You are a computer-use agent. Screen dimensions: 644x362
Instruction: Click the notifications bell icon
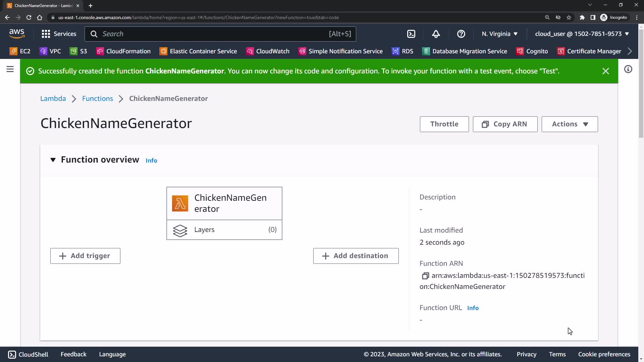[436, 34]
